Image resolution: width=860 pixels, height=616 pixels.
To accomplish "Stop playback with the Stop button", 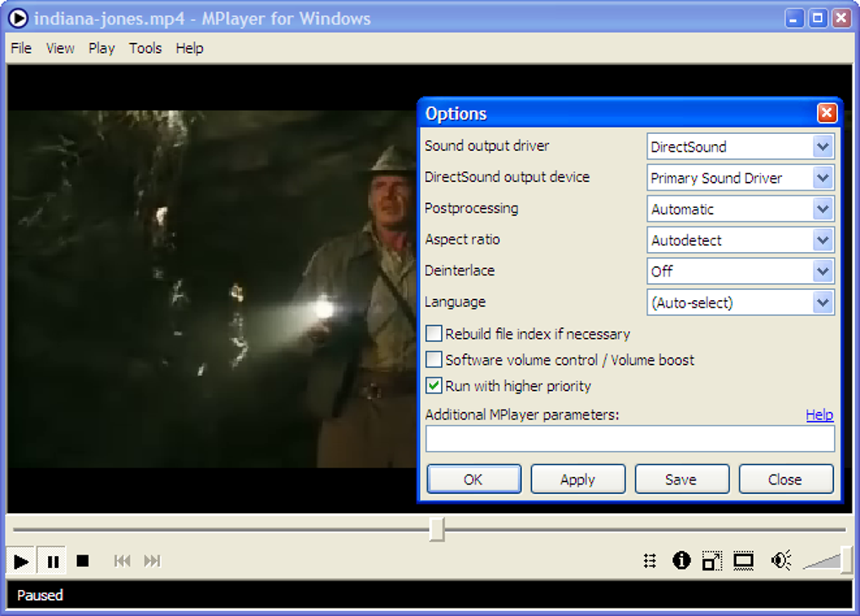I will 83,561.
